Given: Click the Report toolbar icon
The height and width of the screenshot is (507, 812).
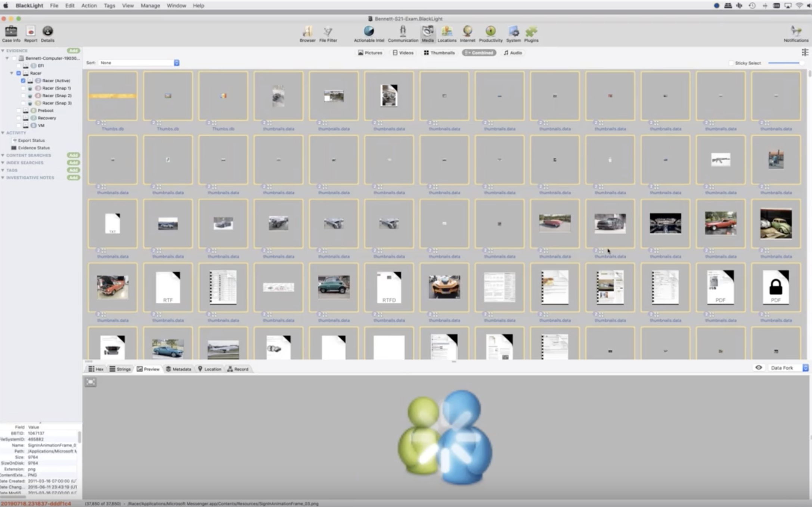Looking at the screenshot, I should (31, 34).
